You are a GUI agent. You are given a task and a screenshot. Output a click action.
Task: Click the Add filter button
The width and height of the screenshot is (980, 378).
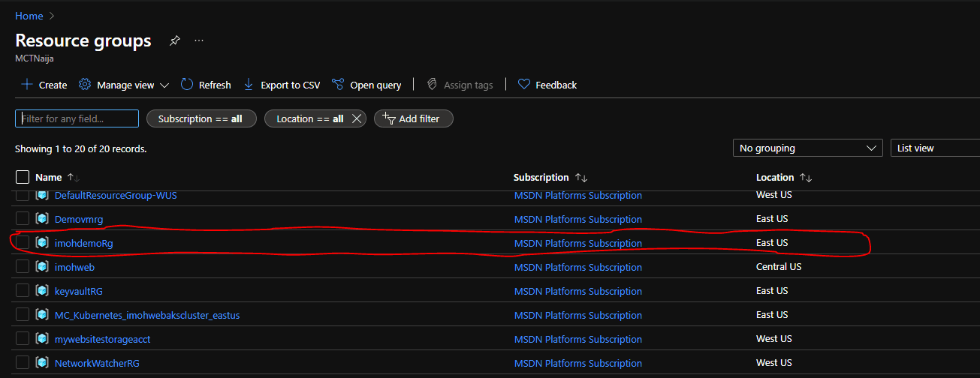414,118
